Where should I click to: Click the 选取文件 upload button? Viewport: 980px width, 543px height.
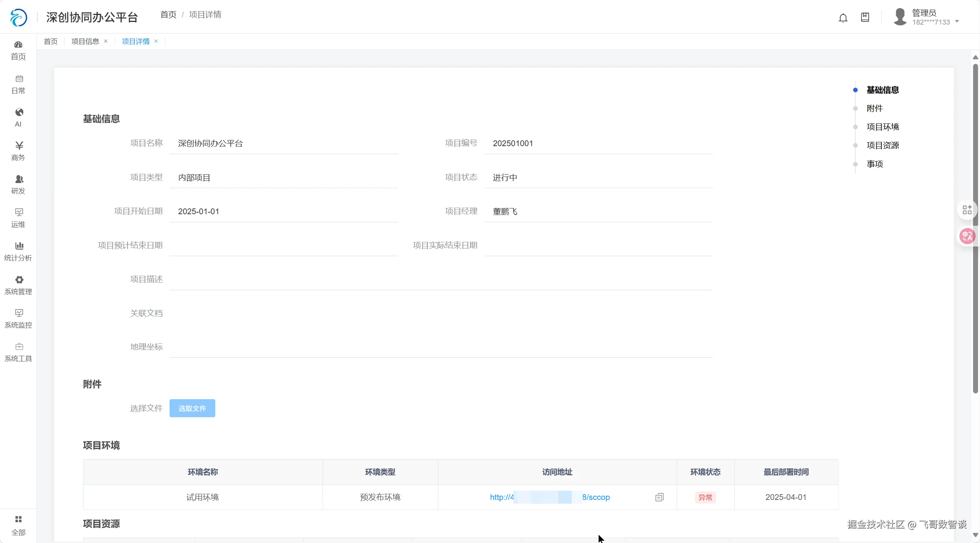192,408
